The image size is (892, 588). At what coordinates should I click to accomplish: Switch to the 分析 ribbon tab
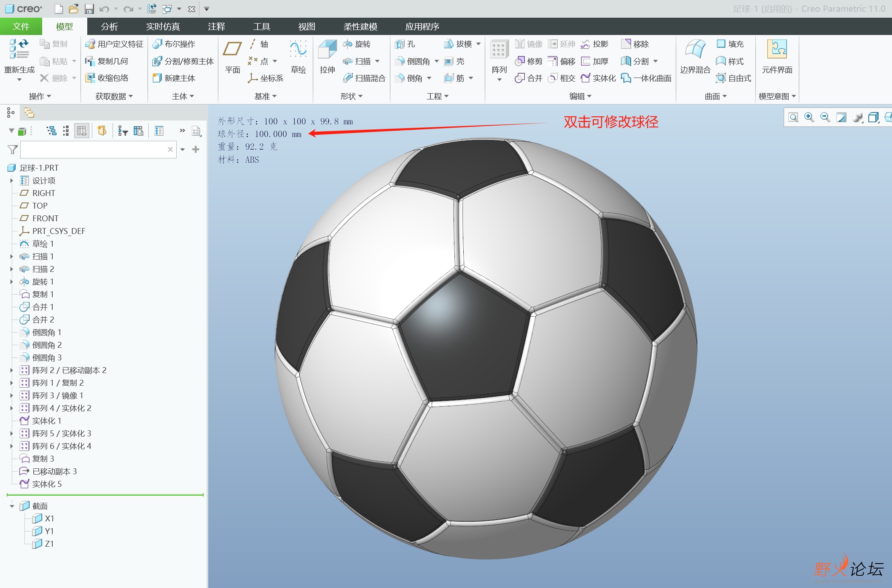pyautogui.click(x=110, y=27)
